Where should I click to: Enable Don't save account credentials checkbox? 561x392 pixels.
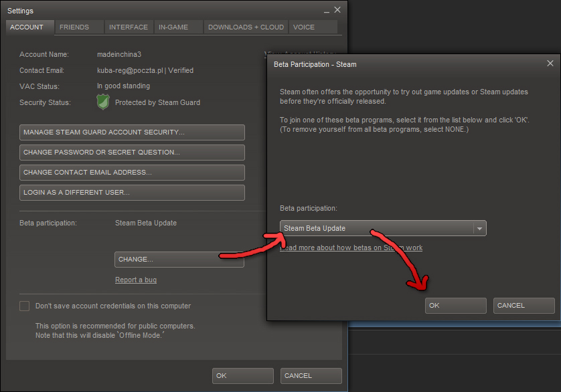[24, 306]
